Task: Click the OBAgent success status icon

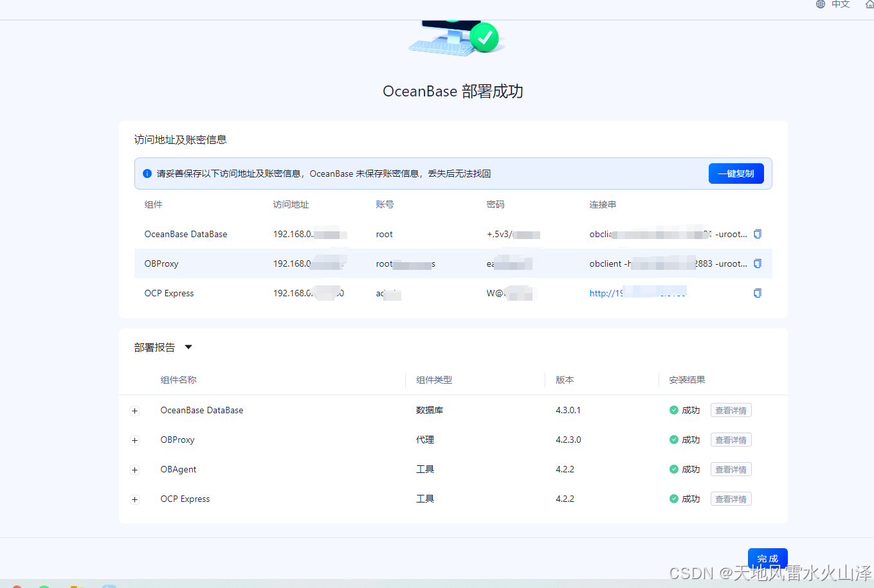Action: (x=673, y=469)
